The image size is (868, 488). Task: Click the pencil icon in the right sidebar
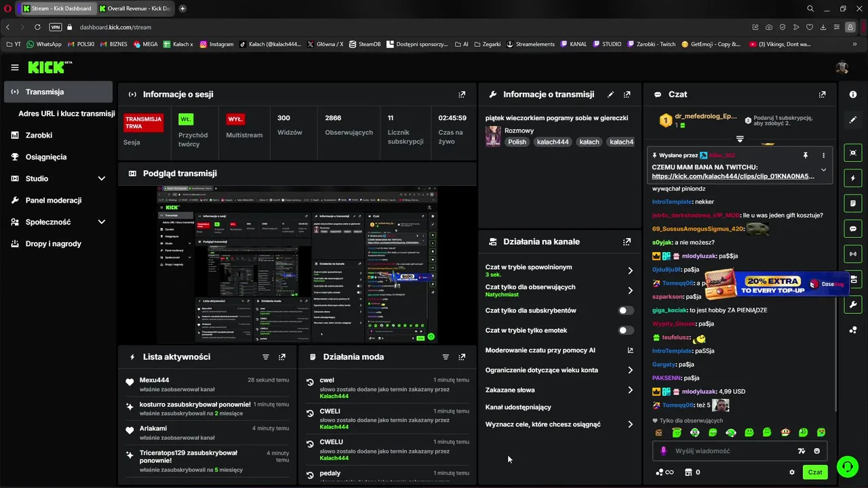click(x=853, y=119)
